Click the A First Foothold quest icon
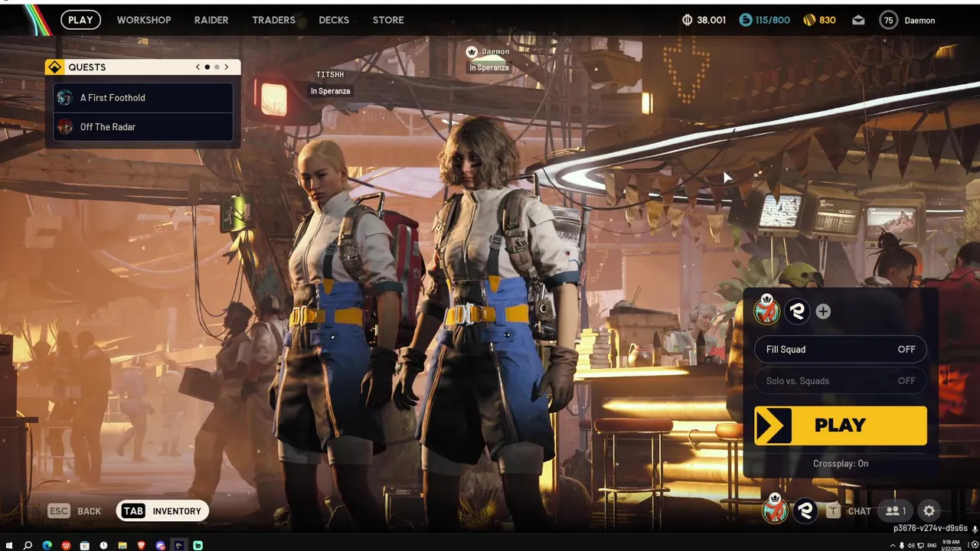This screenshot has width=980, height=551. tap(65, 98)
